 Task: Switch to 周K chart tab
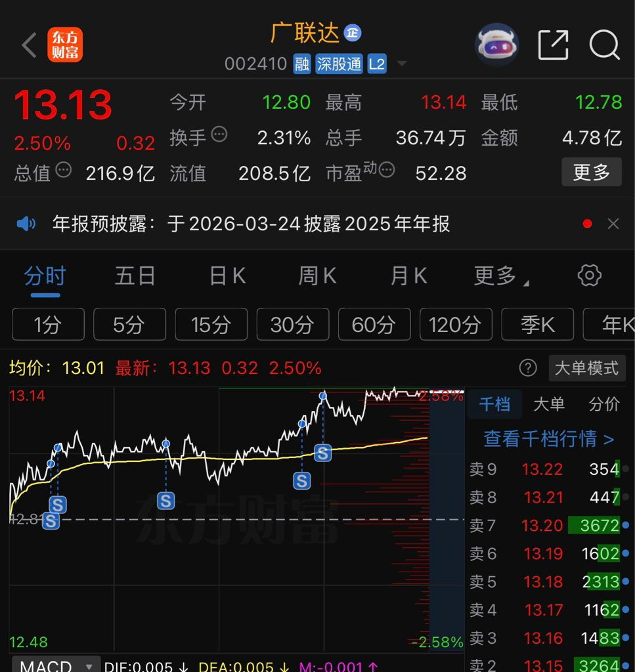tap(317, 276)
